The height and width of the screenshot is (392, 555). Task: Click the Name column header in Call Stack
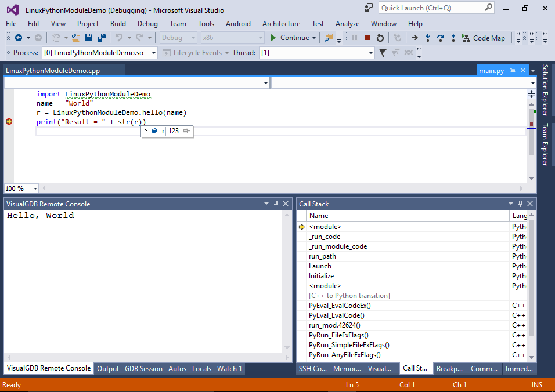coord(407,216)
